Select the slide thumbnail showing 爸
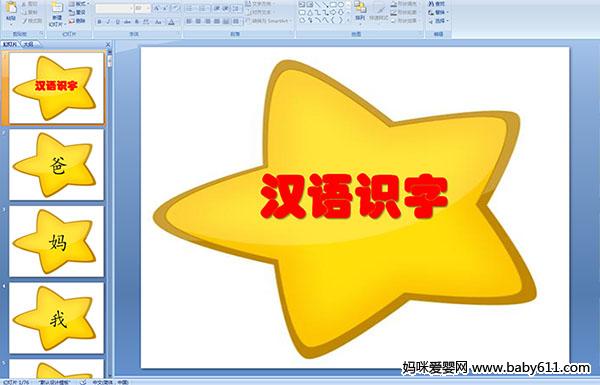 click(56, 165)
